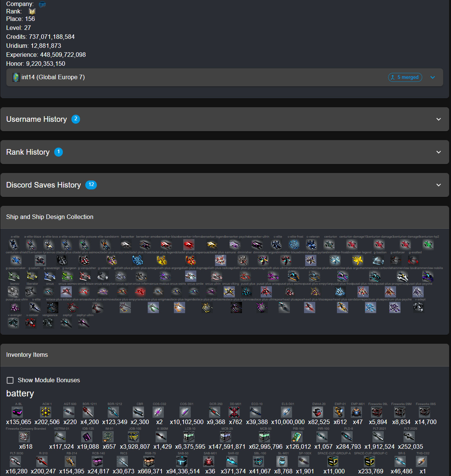Click the g-vanquisher ship design icon
The width and height of the screenshot is (451, 476).
(85, 276)
